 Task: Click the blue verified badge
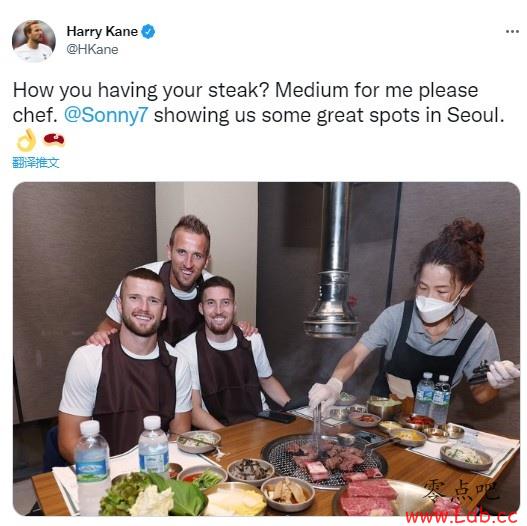pos(148,32)
